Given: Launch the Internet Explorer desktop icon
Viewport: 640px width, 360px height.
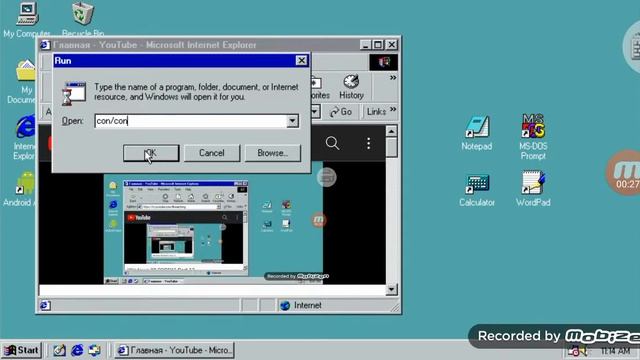Looking at the screenshot, I should [x=26, y=127].
